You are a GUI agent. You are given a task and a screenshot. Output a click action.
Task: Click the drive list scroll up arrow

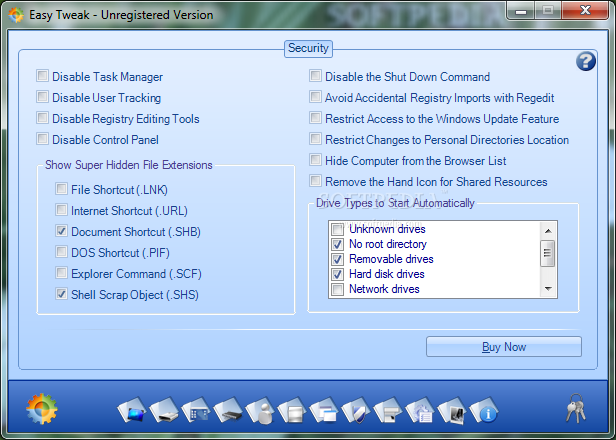click(x=548, y=231)
